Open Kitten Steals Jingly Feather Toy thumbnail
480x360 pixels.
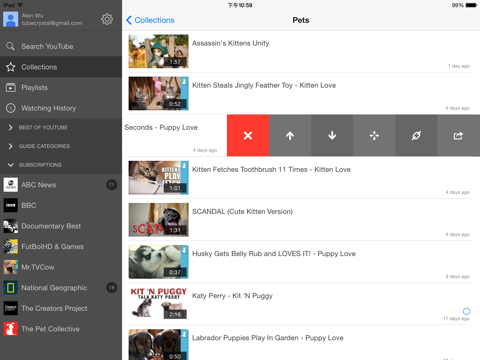159,93
